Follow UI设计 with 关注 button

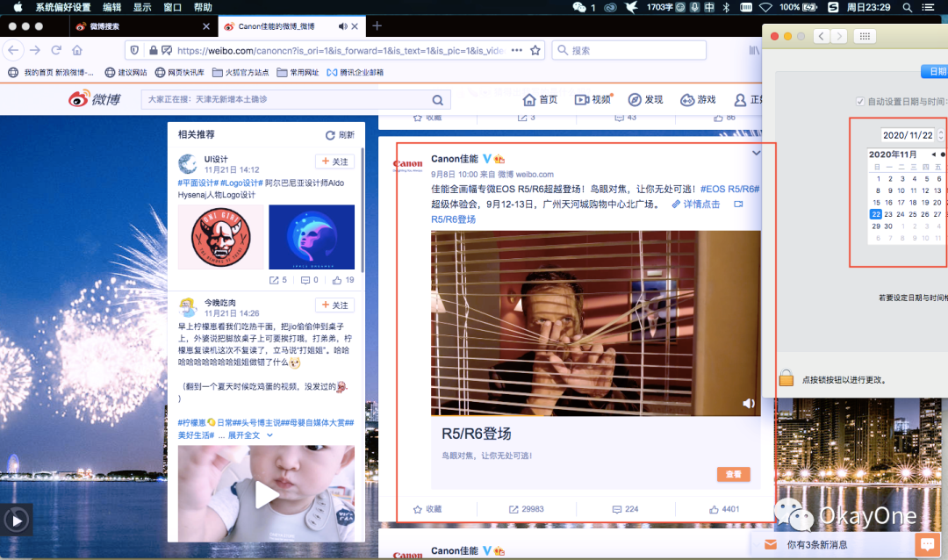click(334, 162)
